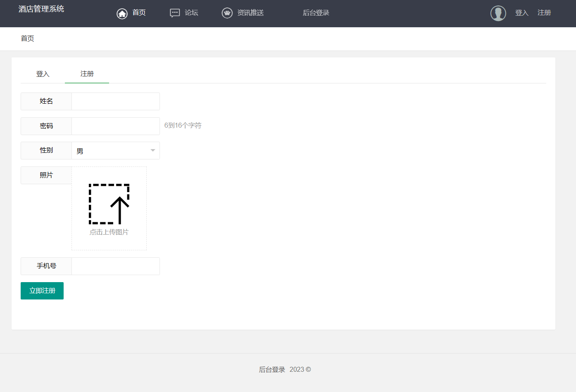Screen dimensions: 576x392
Task: Click the user avatar icon
Action: 498,13
